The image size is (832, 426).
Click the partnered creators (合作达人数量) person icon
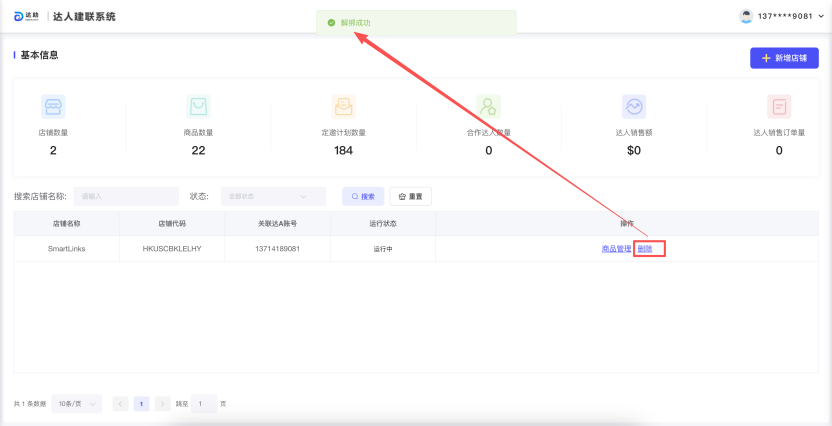point(488,106)
